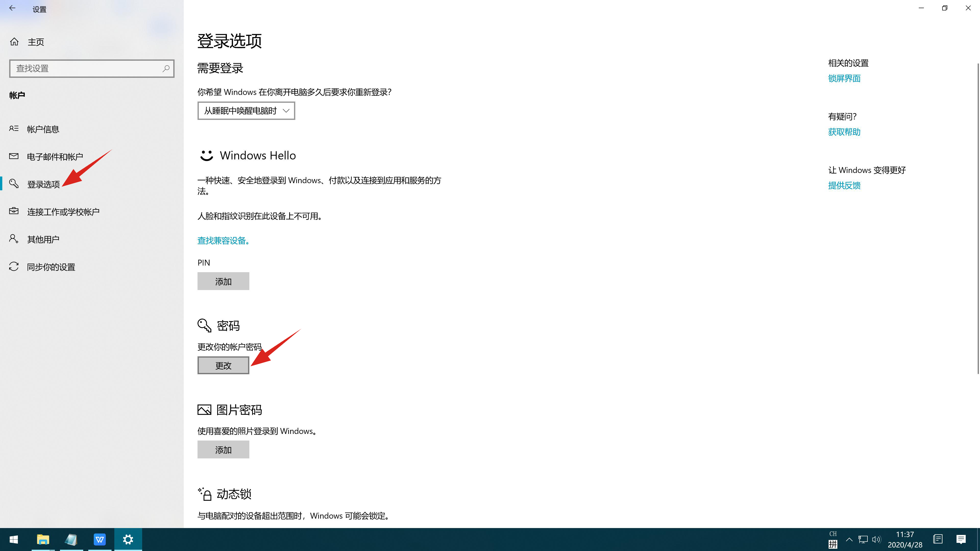Click the 人脸和指纹识别在此设备上不可用 text
This screenshot has width=980, height=551.
[x=260, y=216]
